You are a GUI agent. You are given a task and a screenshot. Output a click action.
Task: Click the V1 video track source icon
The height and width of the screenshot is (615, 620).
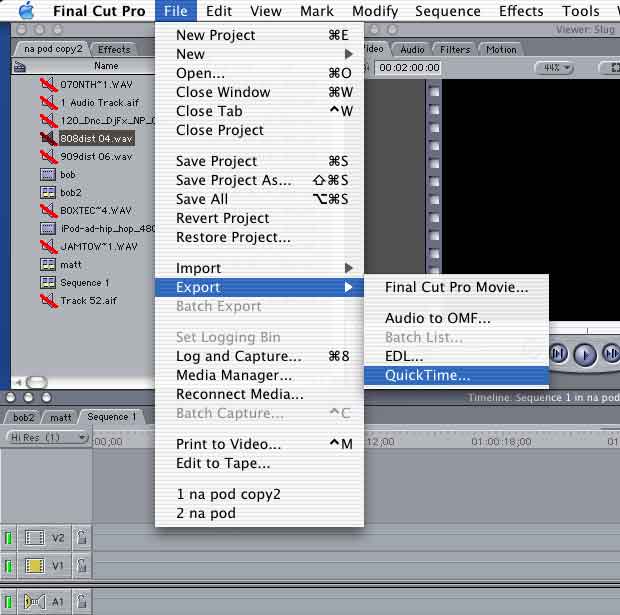34,567
